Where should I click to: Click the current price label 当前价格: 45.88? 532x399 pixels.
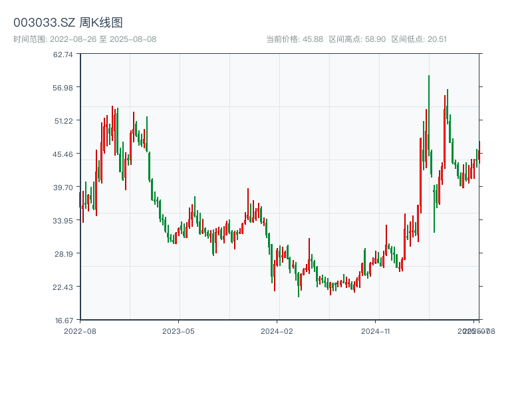click(295, 39)
